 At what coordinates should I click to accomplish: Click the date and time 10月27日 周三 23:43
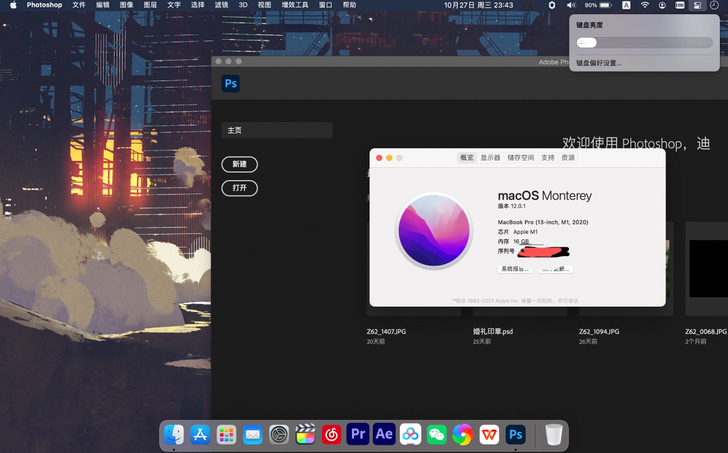click(478, 5)
